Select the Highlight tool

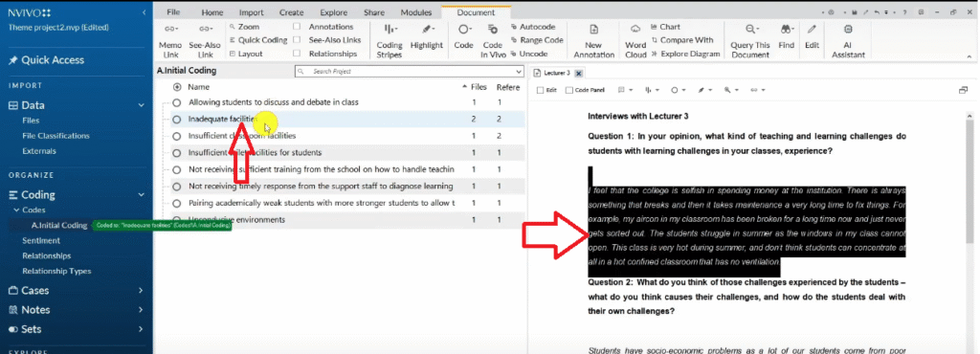(x=426, y=37)
